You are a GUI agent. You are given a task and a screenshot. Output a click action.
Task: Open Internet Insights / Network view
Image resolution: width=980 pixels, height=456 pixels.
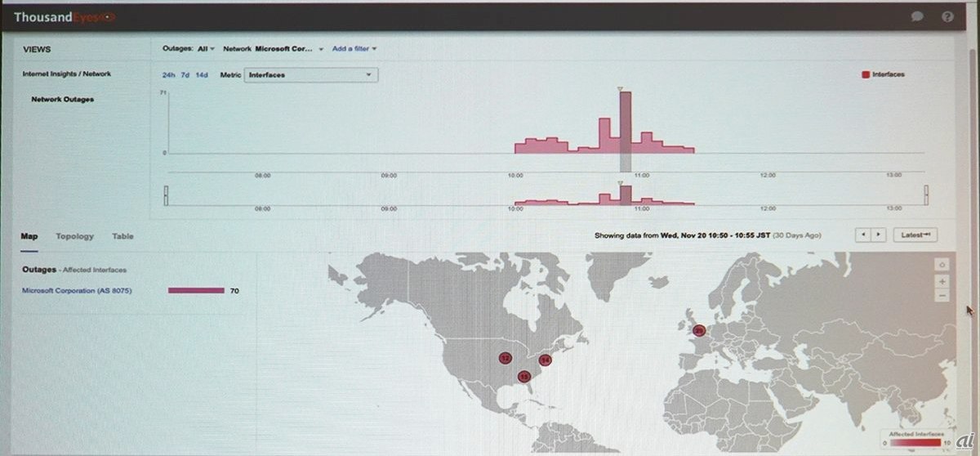[66, 74]
